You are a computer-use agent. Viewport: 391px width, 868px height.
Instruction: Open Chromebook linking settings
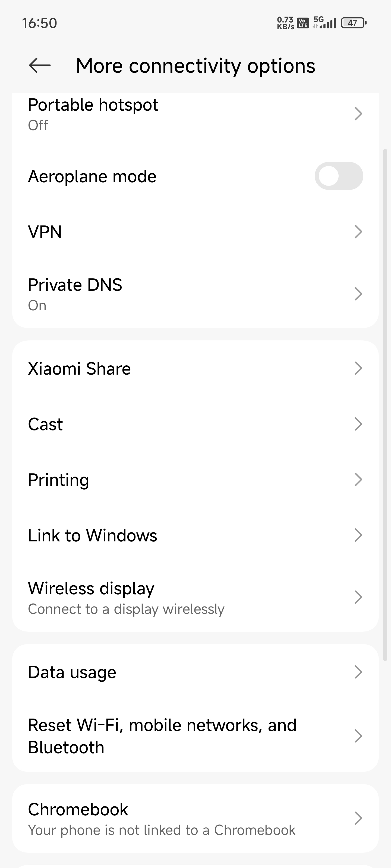195,818
